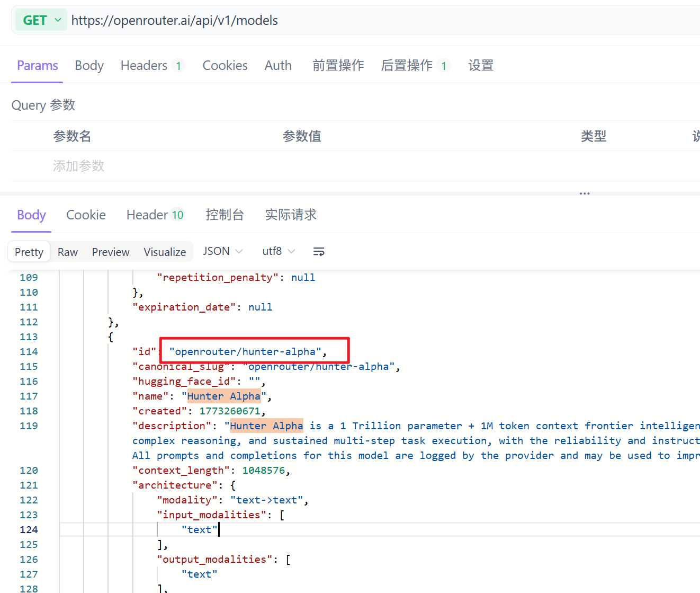Click the "hugging_face_id" key
Viewport: 700px width, 593px height.
point(184,382)
